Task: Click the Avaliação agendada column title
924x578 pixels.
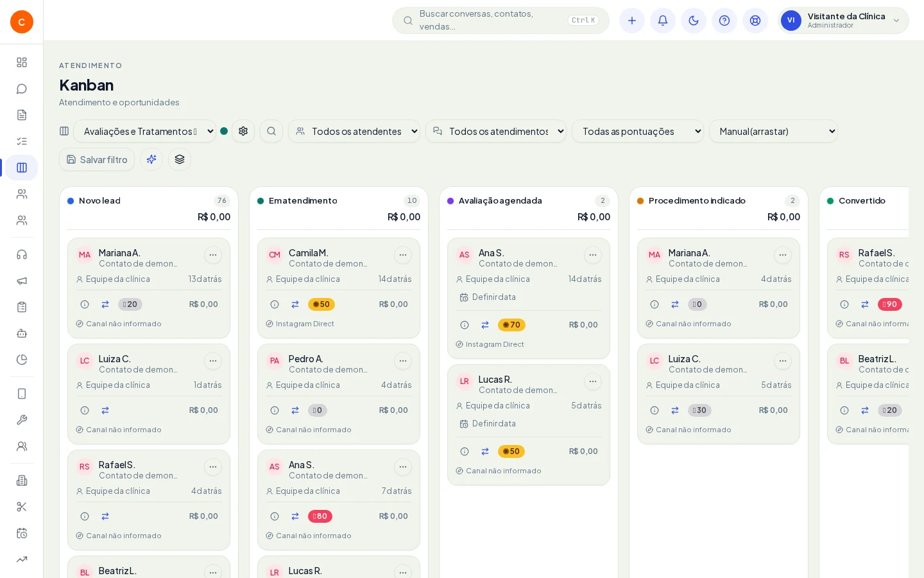Action: 501,201
